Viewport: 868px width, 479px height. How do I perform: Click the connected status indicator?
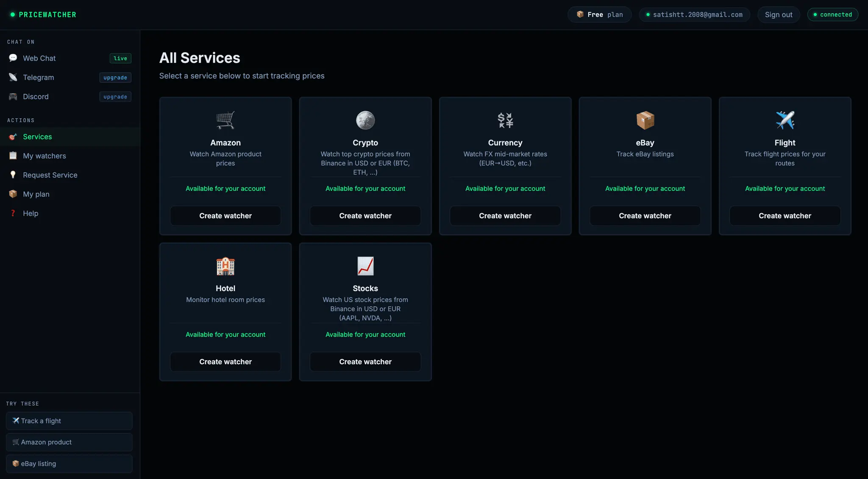(x=833, y=14)
